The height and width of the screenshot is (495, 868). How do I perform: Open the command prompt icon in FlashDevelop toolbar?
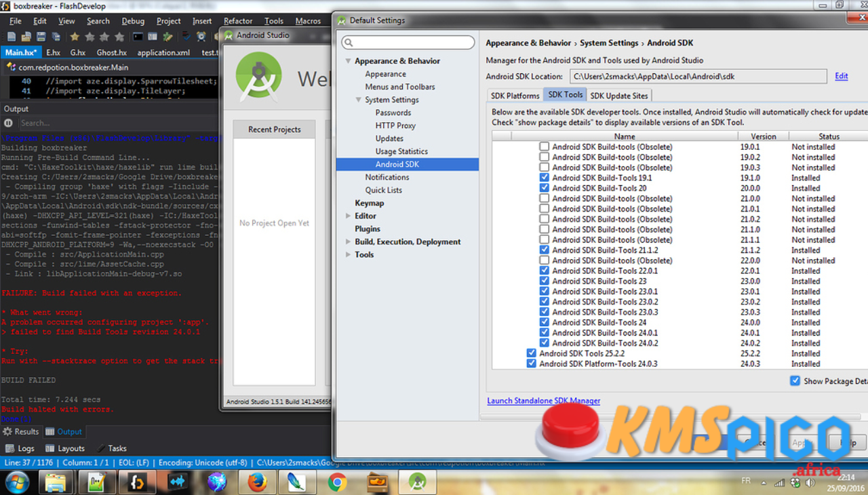(138, 37)
